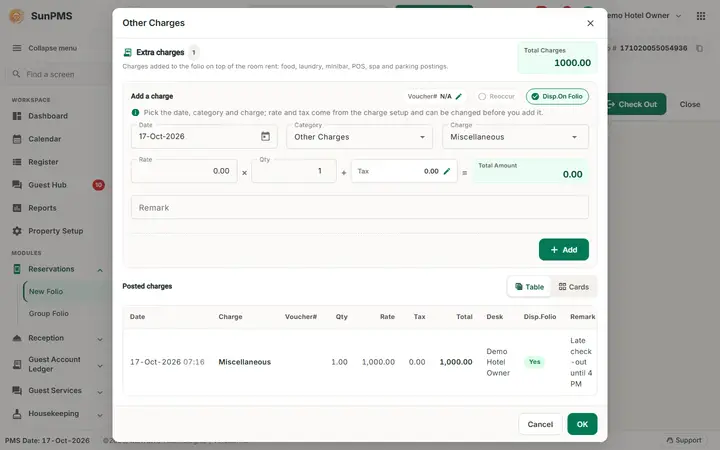The image size is (720, 450).
Task: Click the Support headset icon
Action: 669,440
